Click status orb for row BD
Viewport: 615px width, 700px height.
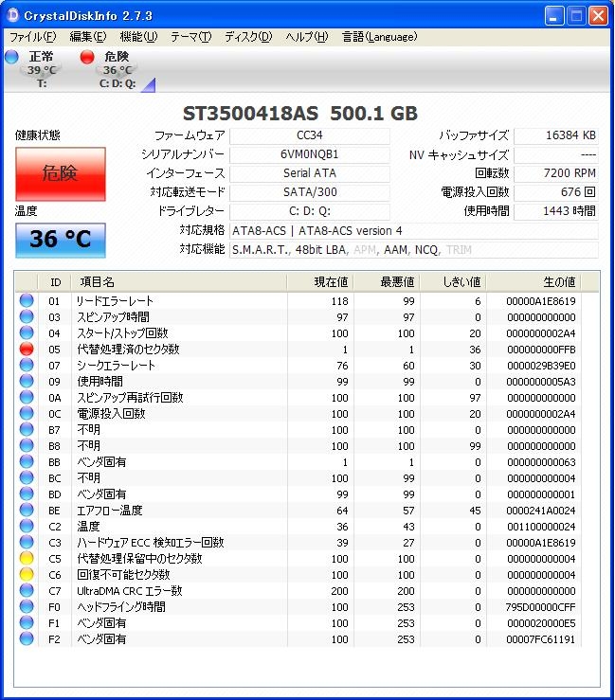(27, 494)
